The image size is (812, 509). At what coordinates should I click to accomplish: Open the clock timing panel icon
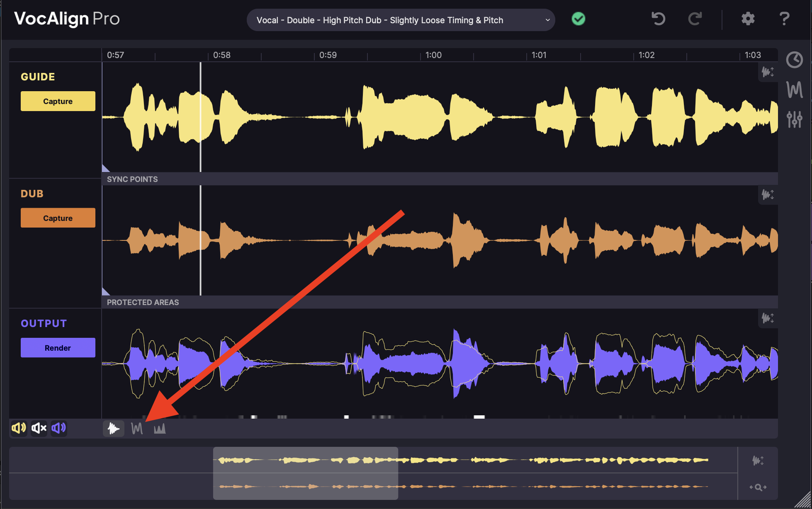pos(794,60)
